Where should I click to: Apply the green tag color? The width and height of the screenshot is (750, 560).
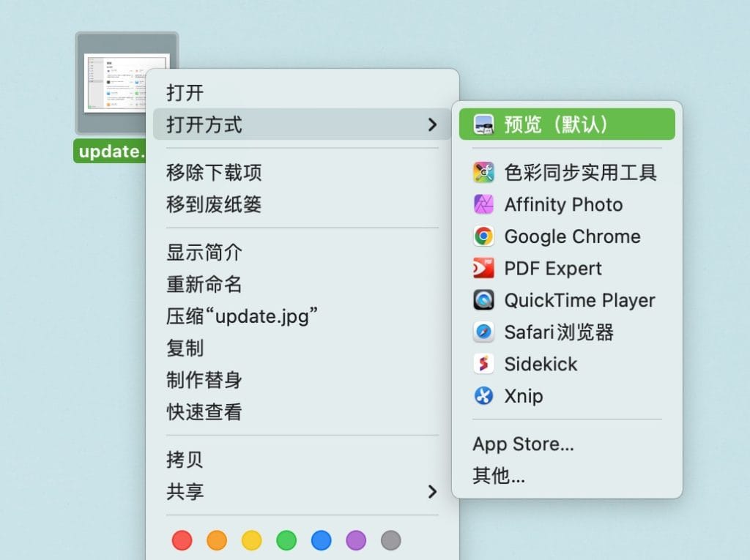[286, 540]
